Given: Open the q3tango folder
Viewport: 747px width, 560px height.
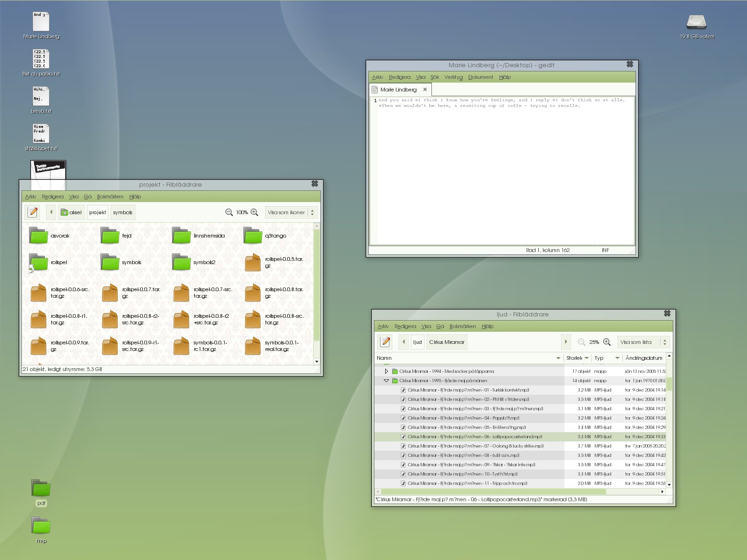Looking at the screenshot, I should tap(253, 236).
